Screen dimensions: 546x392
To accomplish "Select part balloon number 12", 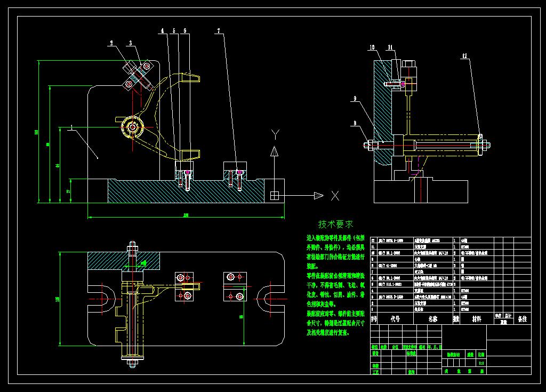I will (464, 56).
